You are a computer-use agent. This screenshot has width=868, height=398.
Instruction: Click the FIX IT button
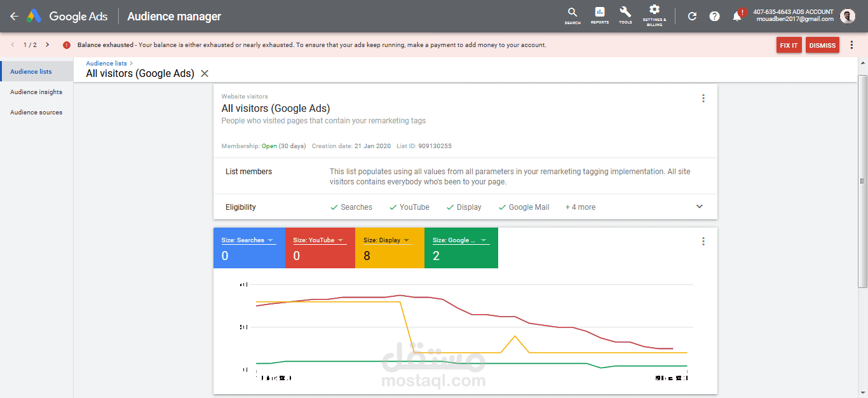(x=789, y=45)
